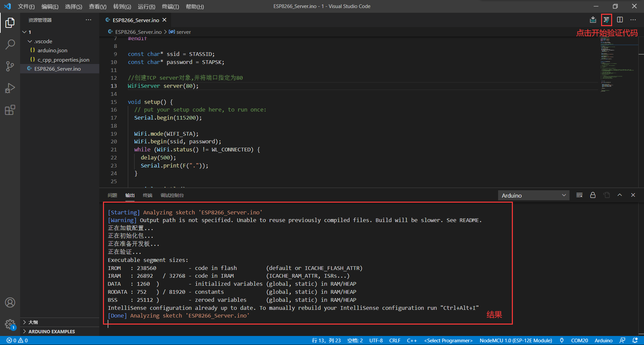Open Explorer panel more actions ellipsis
Screen dimensions: 644x345
(x=88, y=20)
